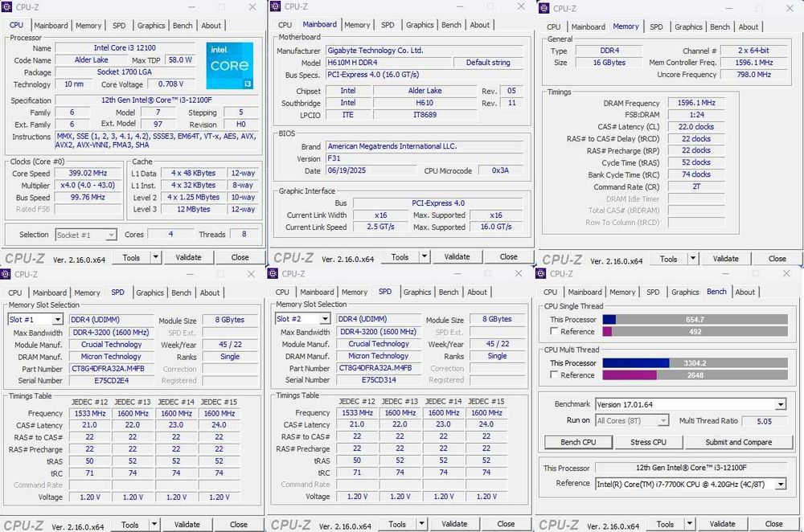This screenshot has height=532, width=804.
Task: Click serial number E75CD314 field
Action: click(x=379, y=380)
